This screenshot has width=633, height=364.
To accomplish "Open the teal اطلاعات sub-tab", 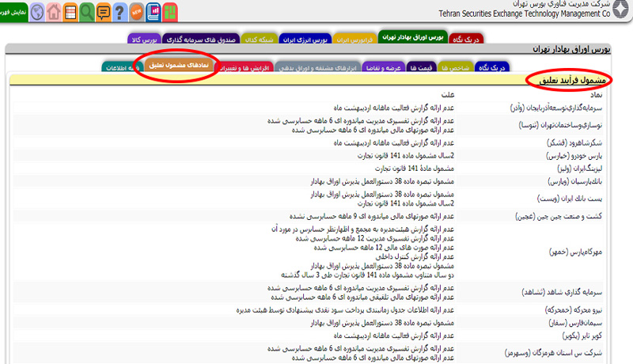I will point(123,67).
